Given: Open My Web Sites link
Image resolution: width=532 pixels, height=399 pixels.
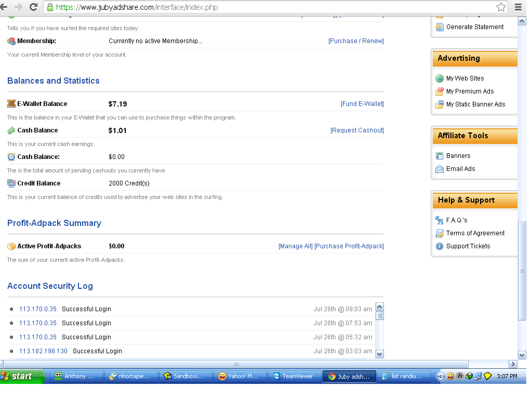Looking at the screenshot, I should 465,78.
